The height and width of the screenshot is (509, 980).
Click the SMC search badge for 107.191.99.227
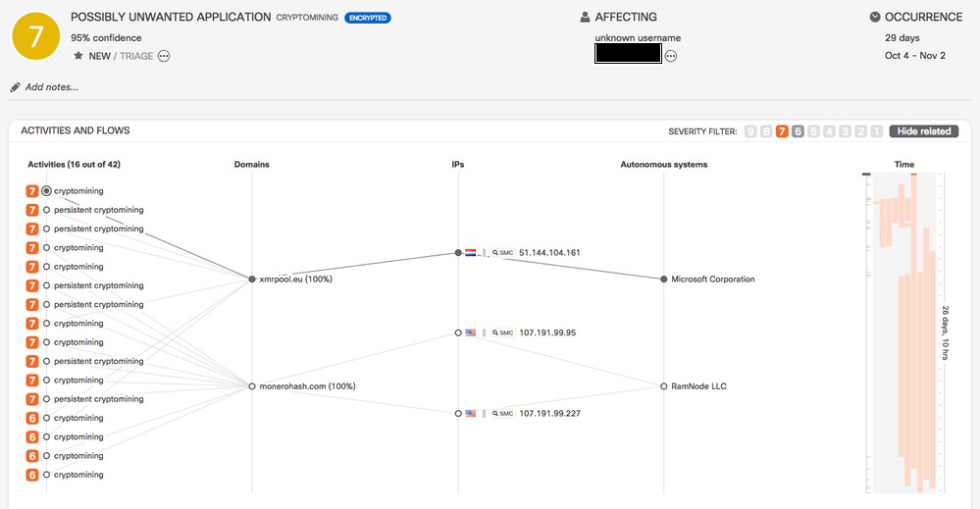(x=502, y=414)
